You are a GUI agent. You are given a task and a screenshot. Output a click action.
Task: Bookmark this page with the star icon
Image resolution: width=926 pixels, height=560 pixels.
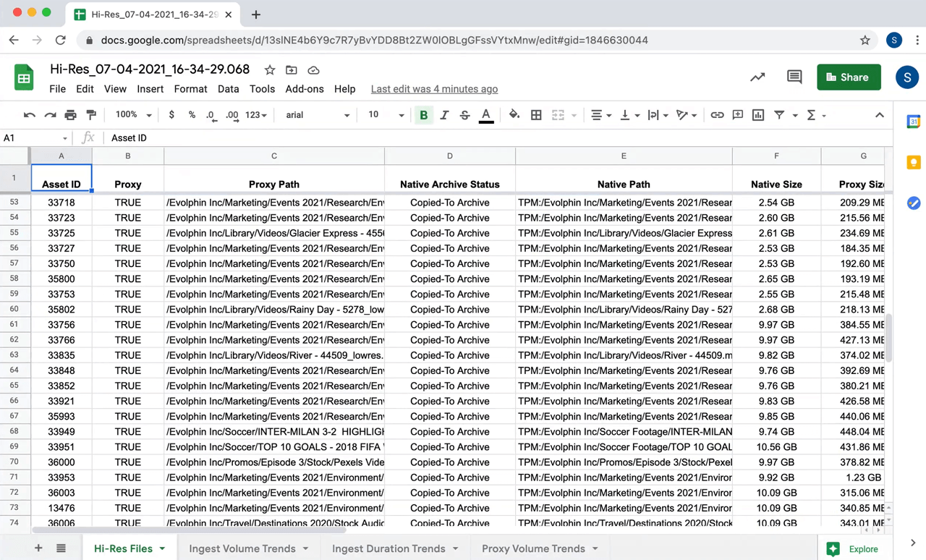pos(865,41)
